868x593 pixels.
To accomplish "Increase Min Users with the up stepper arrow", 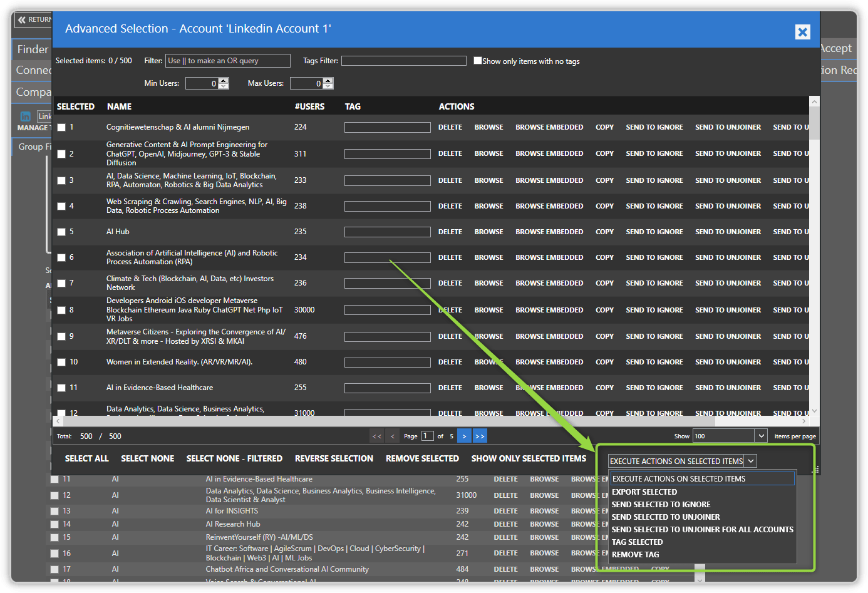I will (x=224, y=80).
